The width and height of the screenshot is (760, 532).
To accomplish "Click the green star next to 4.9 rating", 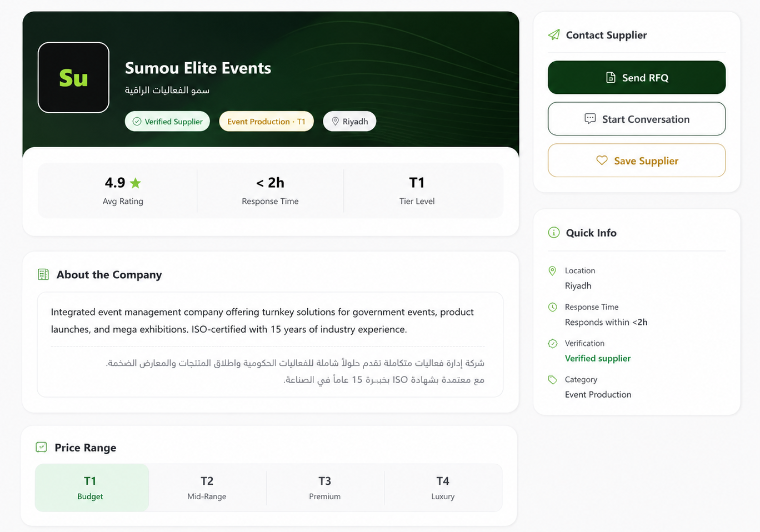I will (136, 183).
